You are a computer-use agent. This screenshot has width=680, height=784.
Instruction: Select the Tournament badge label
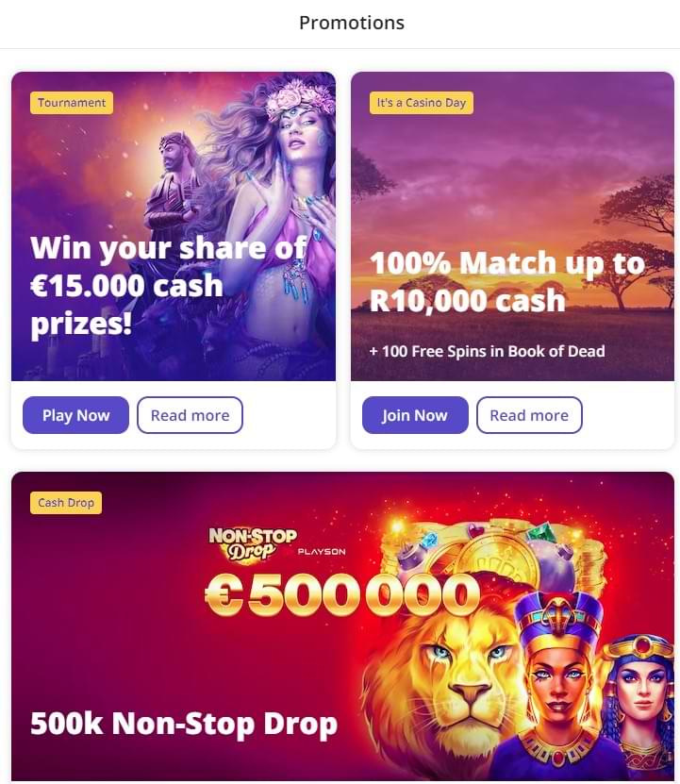(x=72, y=103)
